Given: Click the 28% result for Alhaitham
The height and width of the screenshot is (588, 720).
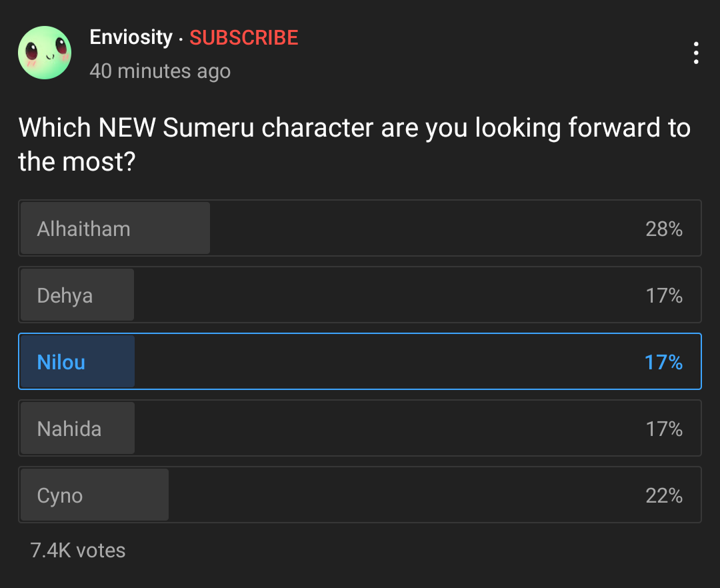Looking at the screenshot, I should 664,229.
